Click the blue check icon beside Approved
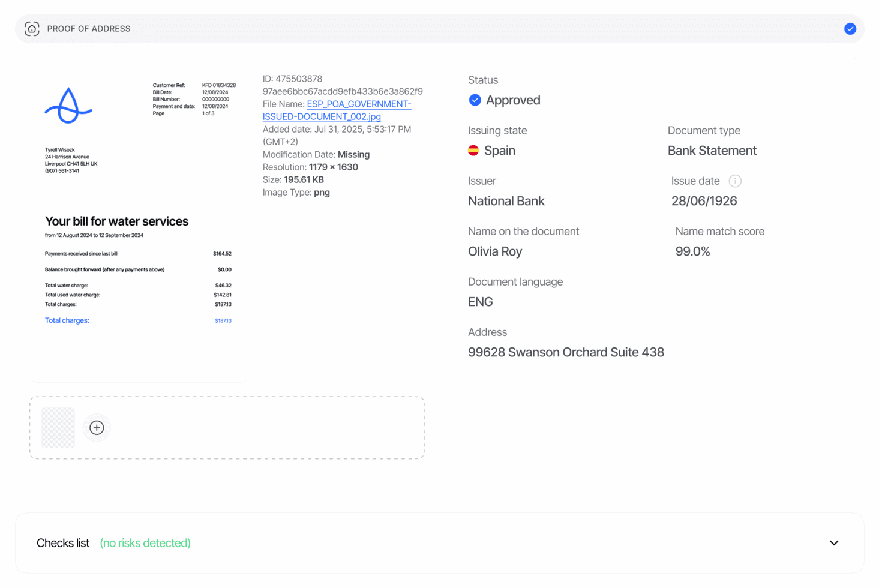Image resolution: width=879 pixels, height=588 pixels. [x=475, y=100]
